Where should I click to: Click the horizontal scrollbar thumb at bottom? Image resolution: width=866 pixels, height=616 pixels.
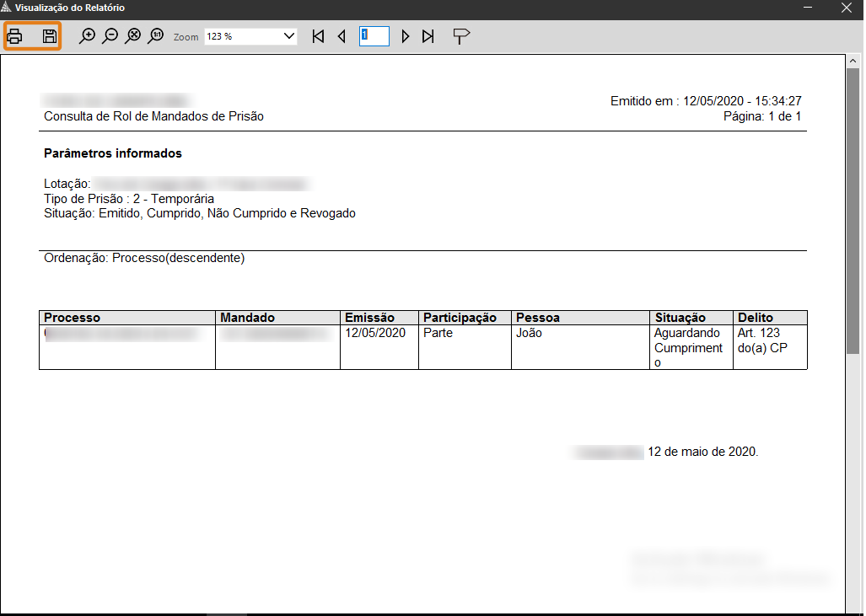[x=227, y=613]
